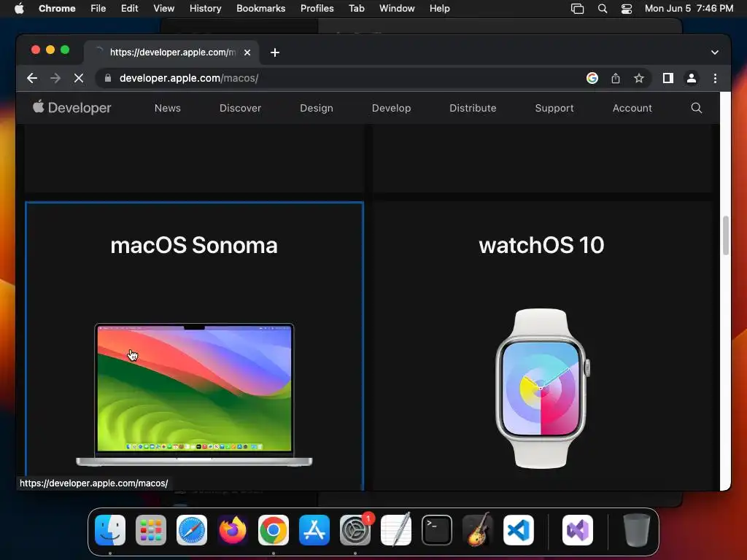Stop loading the page
747x560 pixels.
(x=79, y=78)
